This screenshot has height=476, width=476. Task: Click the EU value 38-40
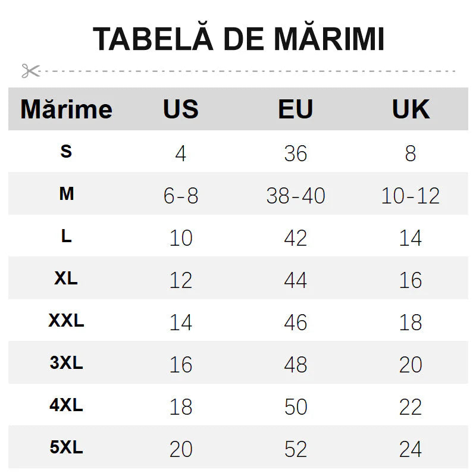pos(296,196)
